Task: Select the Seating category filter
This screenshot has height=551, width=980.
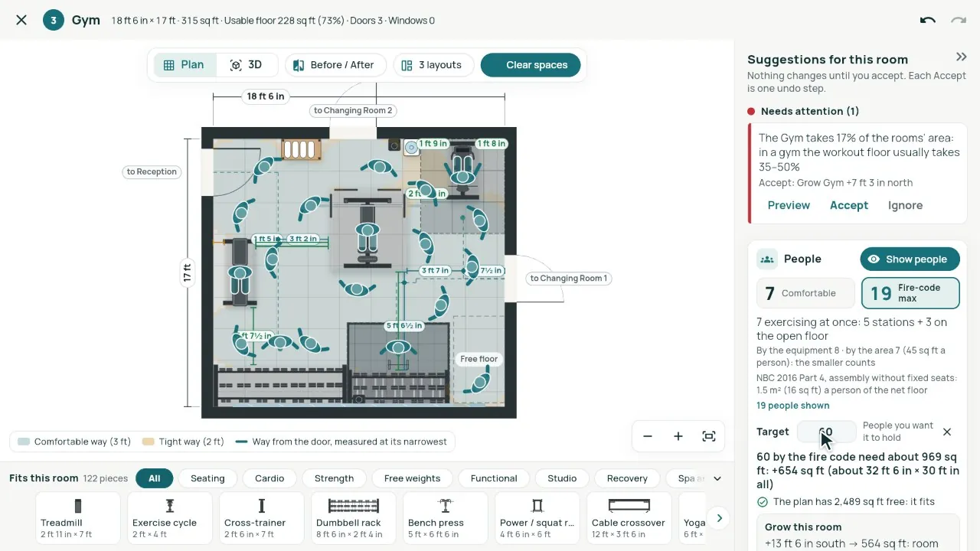Action: tap(207, 478)
